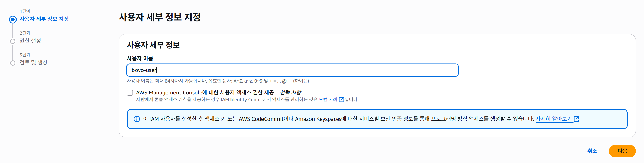The height and width of the screenshot is (163, 644).
Task: Click the AWS Management Console access label text
Action: point(218,92)
